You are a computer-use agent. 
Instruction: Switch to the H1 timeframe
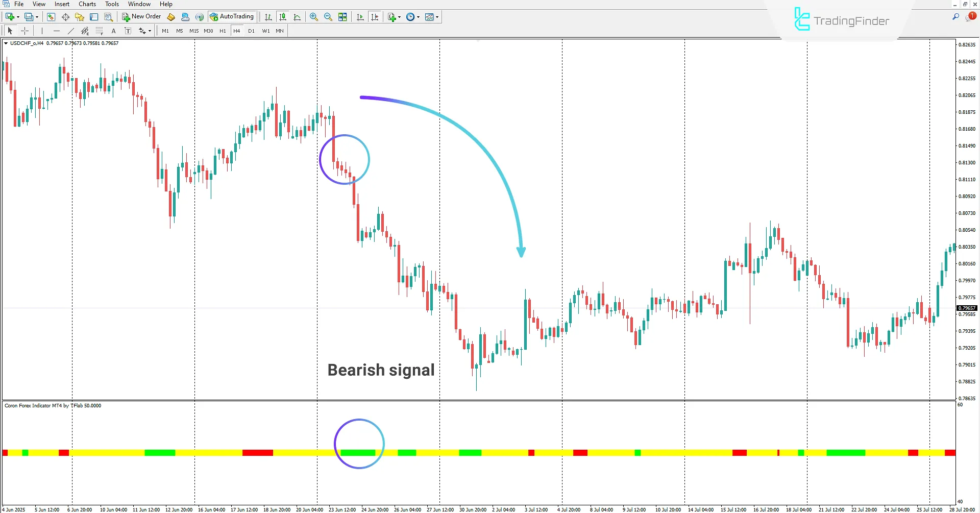click(x=223, y=31)
